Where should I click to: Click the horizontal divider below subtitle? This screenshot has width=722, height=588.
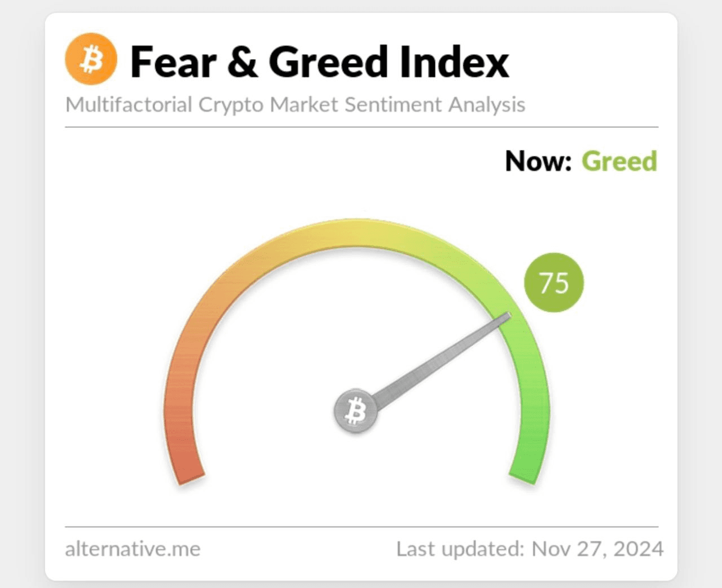(x=362, y=127)
